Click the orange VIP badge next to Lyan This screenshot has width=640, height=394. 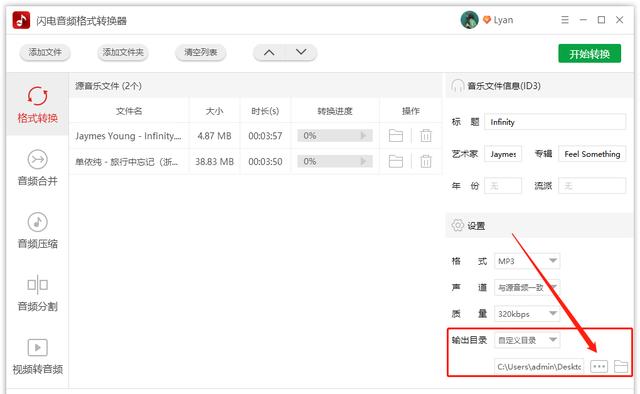[x=487, y=20]
